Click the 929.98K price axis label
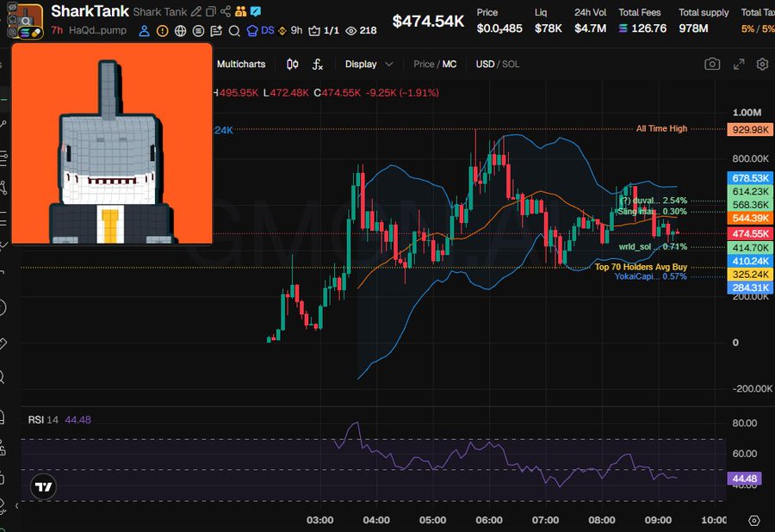Screen dimensions: 775x532 750,129
